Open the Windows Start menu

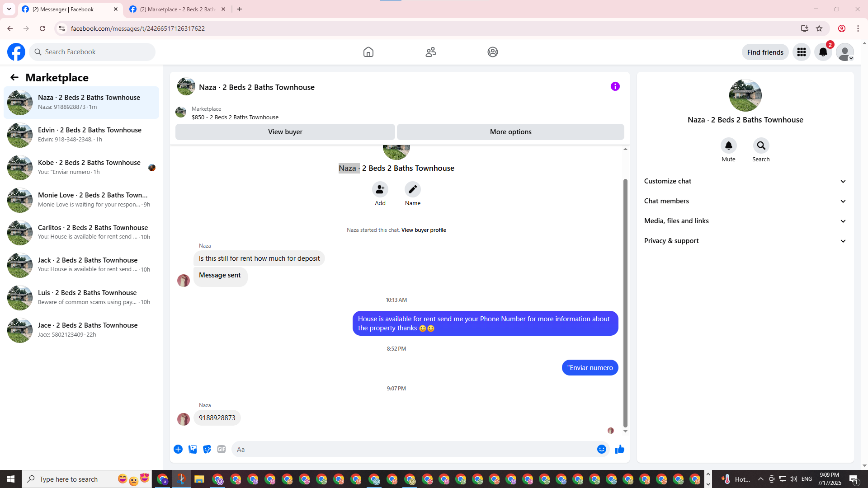tap(11, 479)
